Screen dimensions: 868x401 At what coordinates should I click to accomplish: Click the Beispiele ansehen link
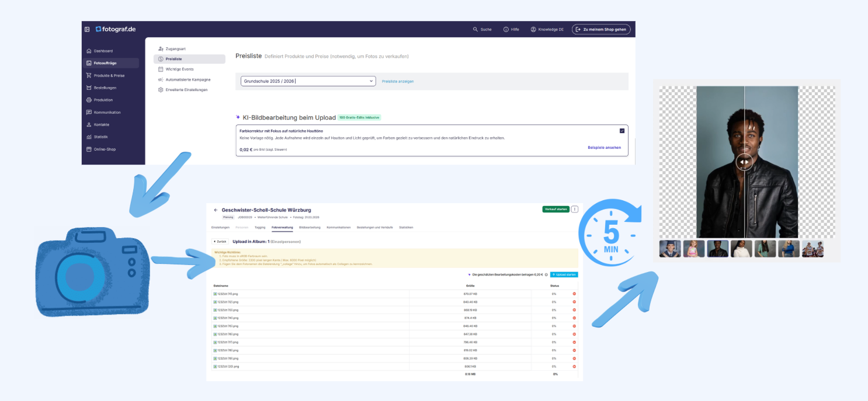tap(605, 148)
